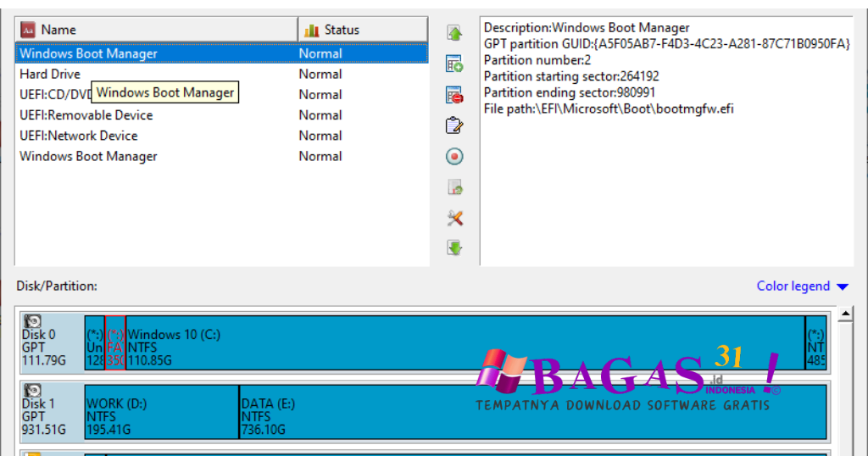Image resolution: width=868 pixels, height=456 pixels.
Task: Click Normal status in the Hard Drive row
Action: 320,74
